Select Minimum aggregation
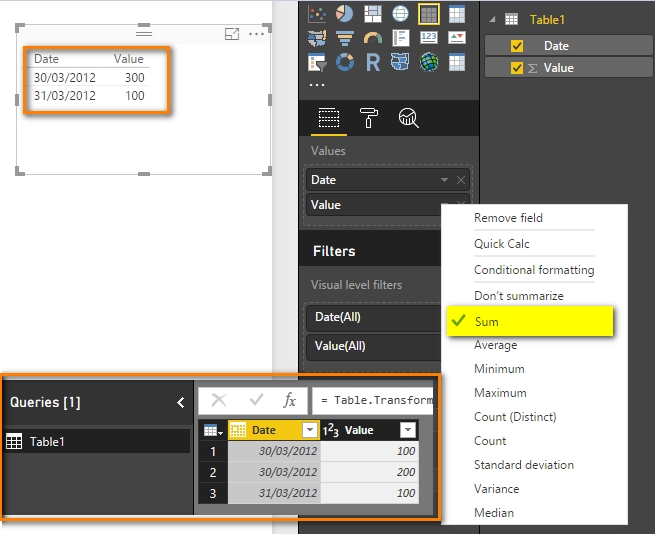The width and height of the screenshot is (655, 534). point(499,369)
